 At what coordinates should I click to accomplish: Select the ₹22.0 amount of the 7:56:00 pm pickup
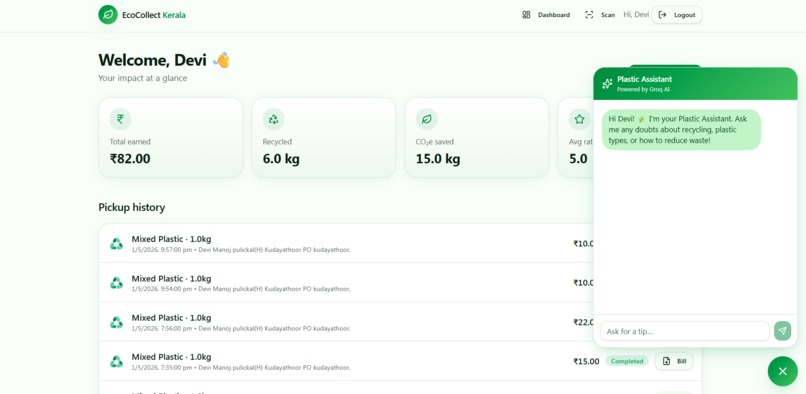[584, 322]
